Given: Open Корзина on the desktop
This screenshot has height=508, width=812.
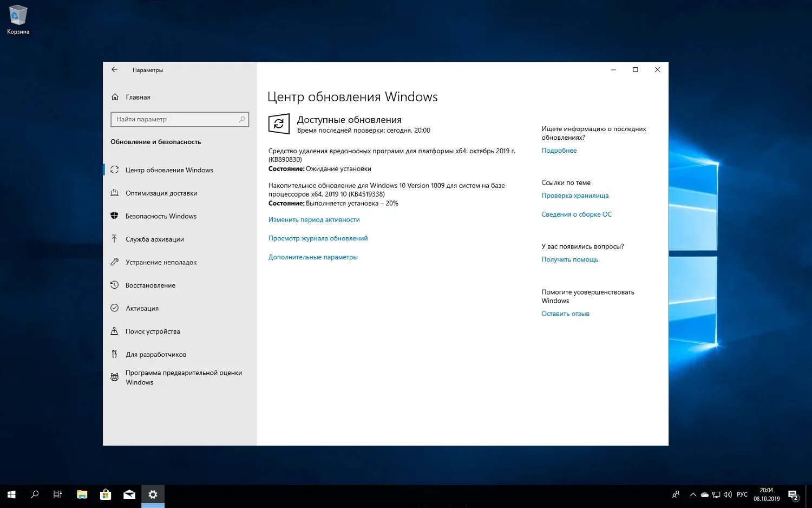Looking at the screenshot, I should click(x=18, y=20).
